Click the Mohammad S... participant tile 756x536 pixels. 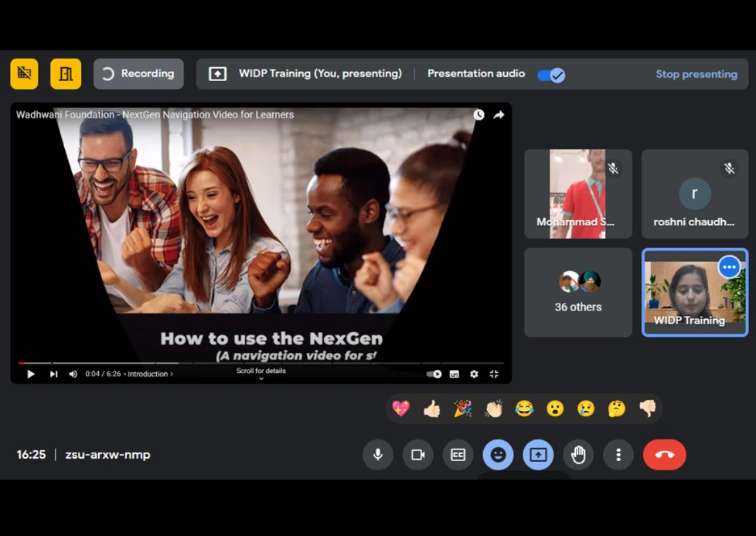tap(578, 194)
